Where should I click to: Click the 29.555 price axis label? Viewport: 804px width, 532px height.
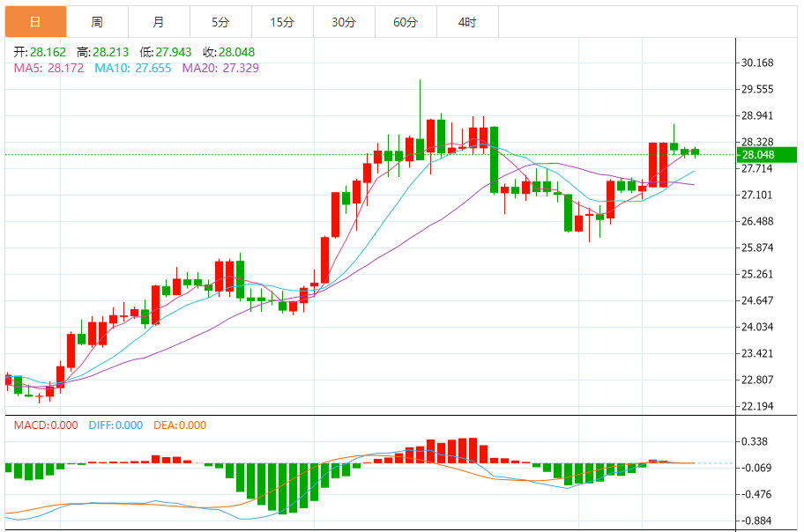coord(757,89)
